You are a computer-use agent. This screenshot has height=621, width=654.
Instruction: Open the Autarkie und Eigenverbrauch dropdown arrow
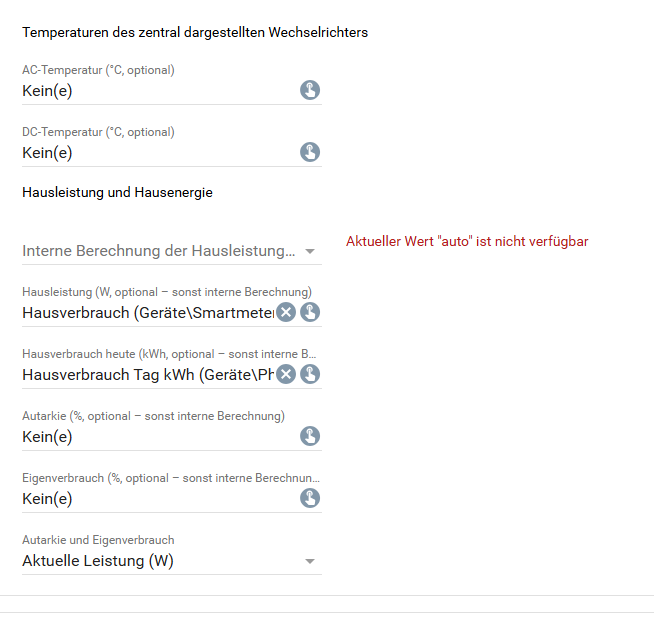coord(309,561)
